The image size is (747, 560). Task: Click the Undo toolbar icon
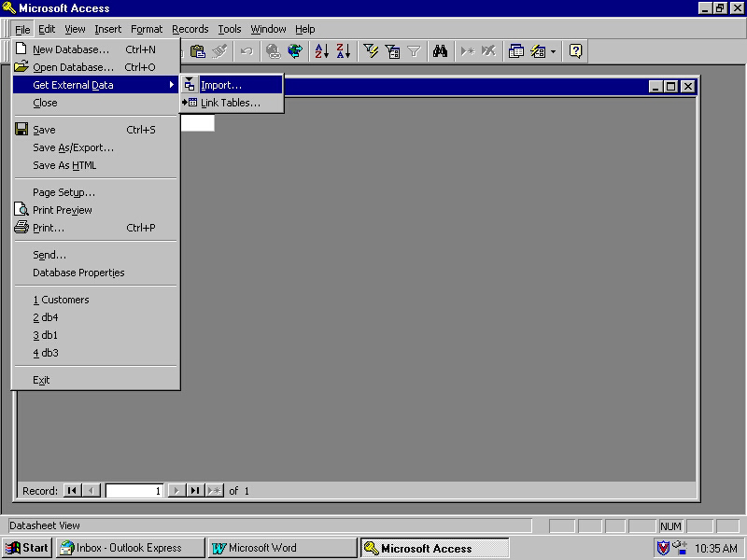tap(247, 51)
